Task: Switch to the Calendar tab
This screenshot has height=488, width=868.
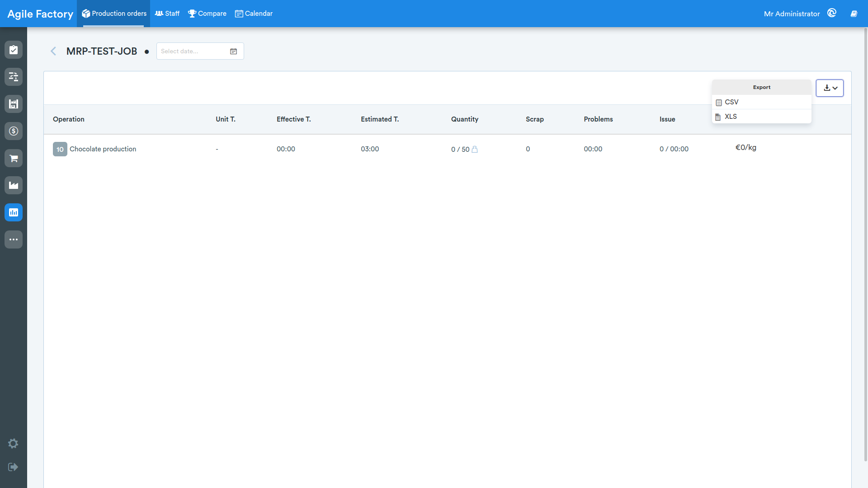Action: 254,14
